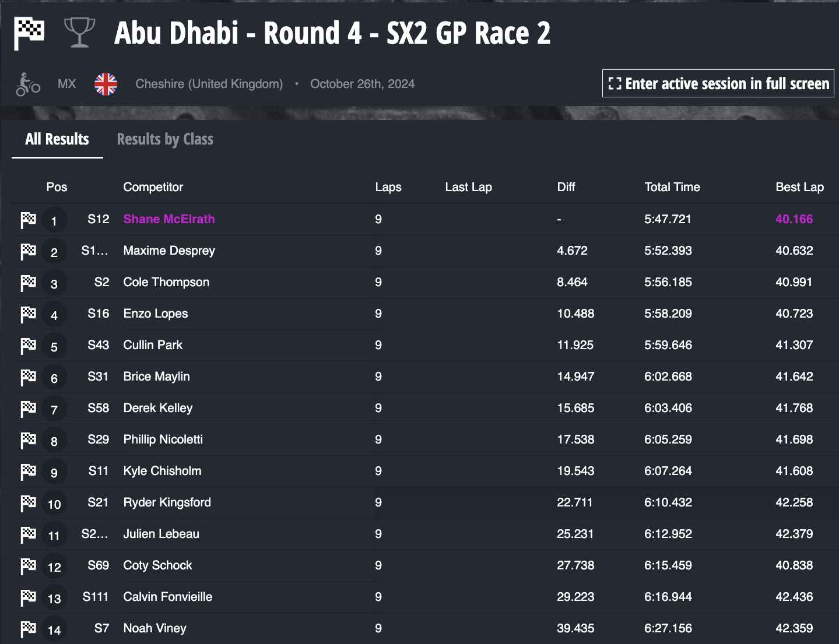Click the checkered flag icon beside the title
The height and width of the screenshot is (644, 839).
29,34
